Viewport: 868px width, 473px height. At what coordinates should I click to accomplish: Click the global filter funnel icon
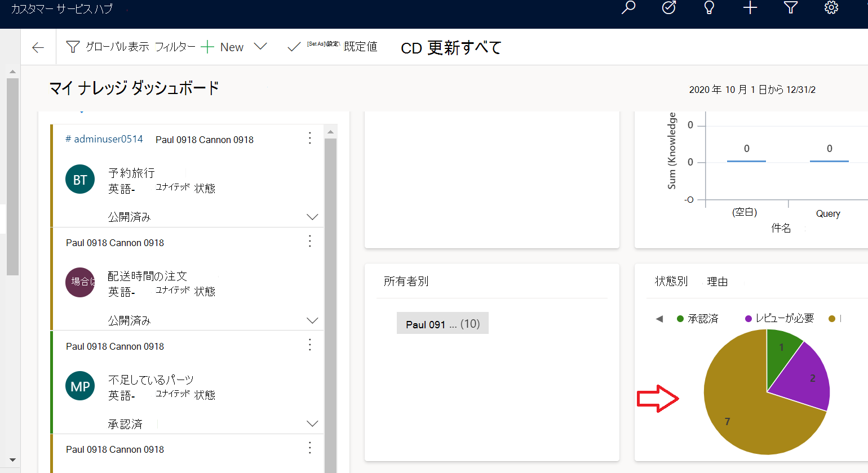pyautogui.click(x=73, y=47)
